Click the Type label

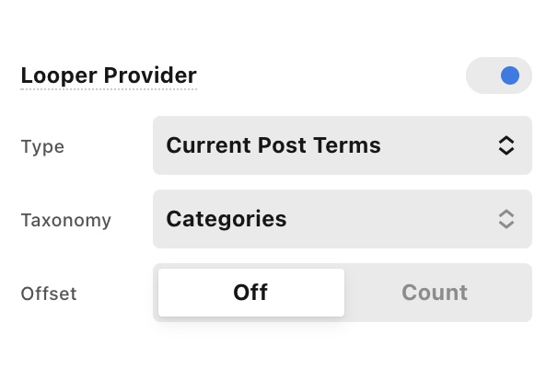42,146
